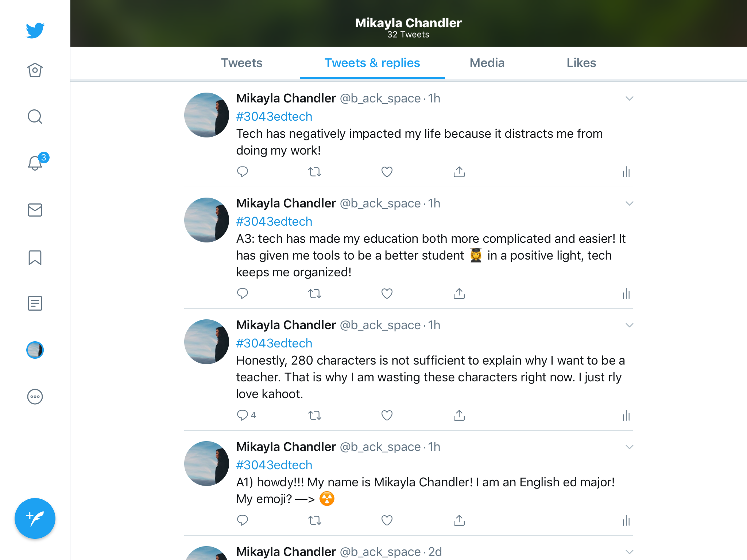Switch to the Likes tab

581,63
